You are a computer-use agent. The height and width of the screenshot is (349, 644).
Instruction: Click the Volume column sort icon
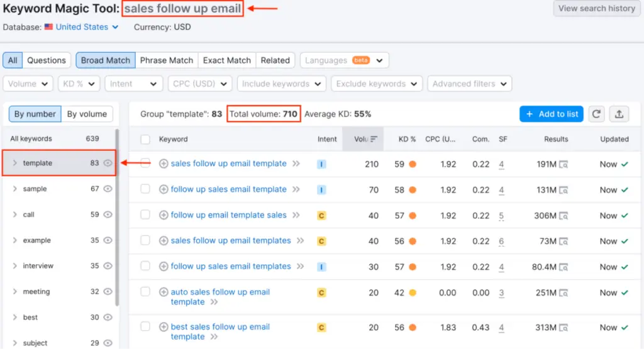(x=374, y=139)
